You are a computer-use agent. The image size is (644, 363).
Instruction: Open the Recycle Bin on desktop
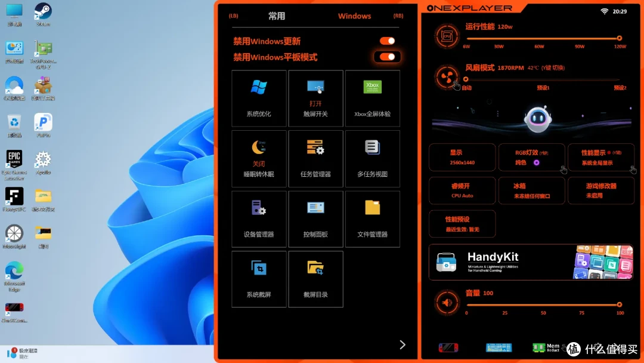pos(14,126)
